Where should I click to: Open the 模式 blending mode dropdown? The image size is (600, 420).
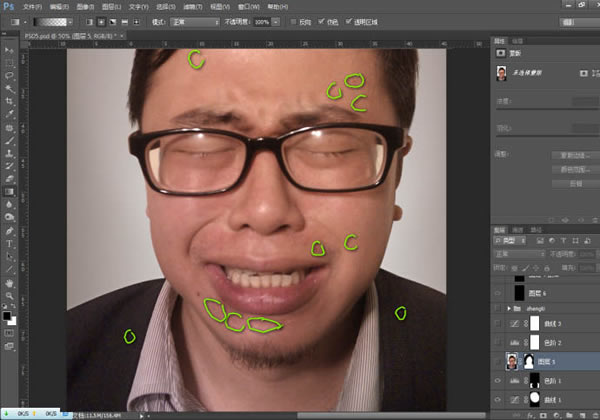click(195, 22)
